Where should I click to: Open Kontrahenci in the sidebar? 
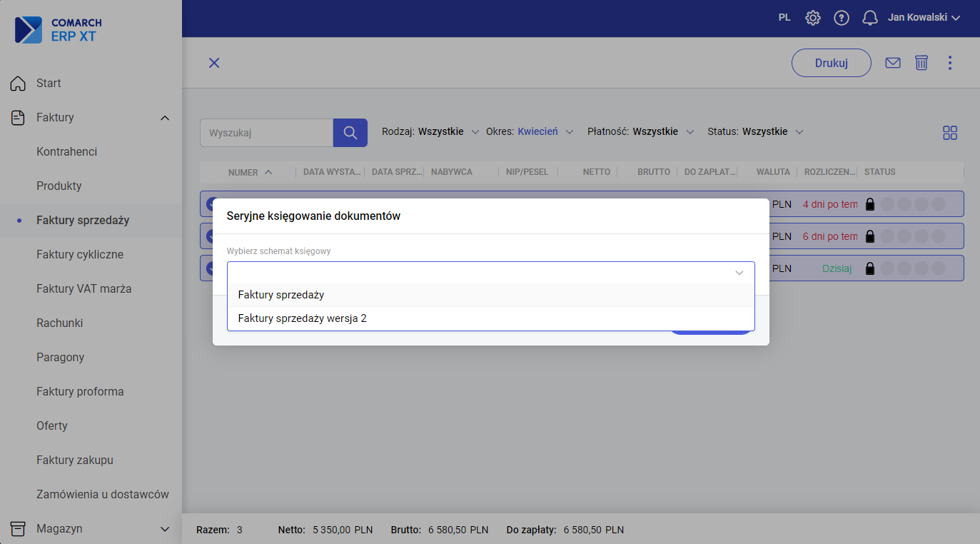click(x=66, y=151)
